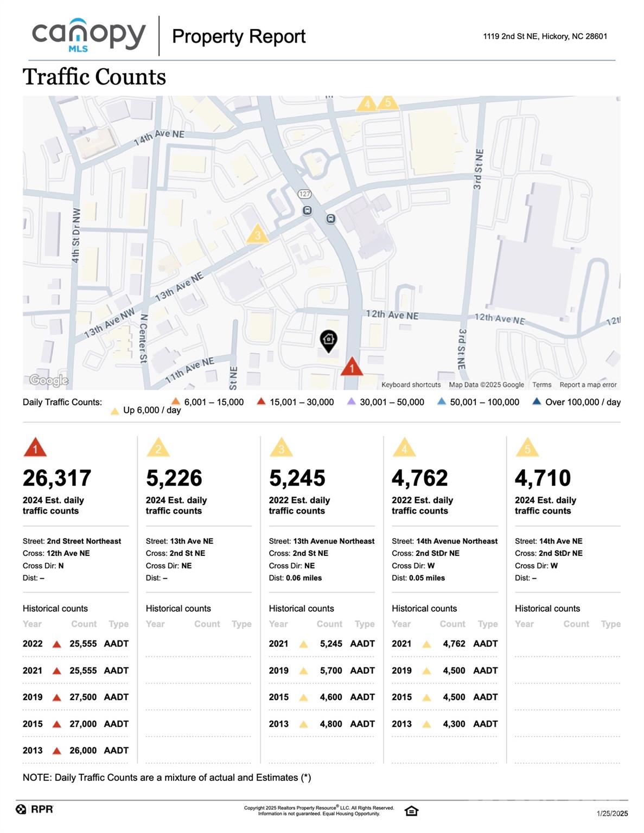Click Report a map error link
The height and width of the screenshot is (833, 644).
[x=588, y=385]
